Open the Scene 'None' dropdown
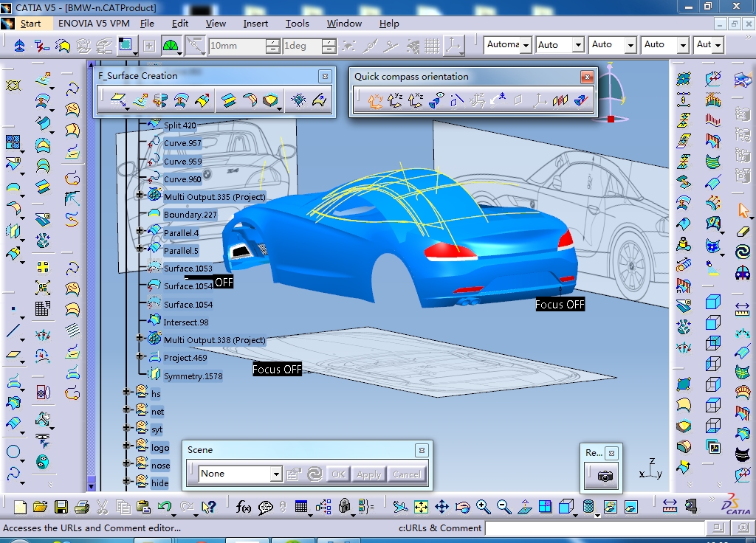 tap(276, 474)
